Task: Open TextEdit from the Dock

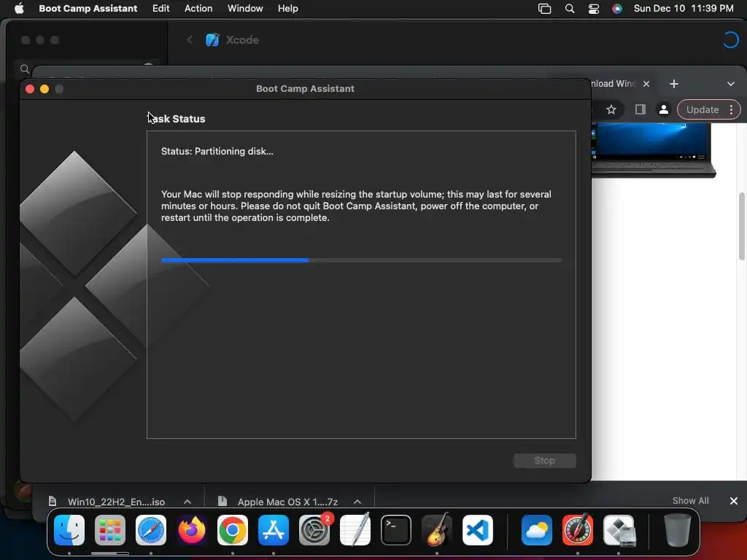Action: click(x=355, y=530)
